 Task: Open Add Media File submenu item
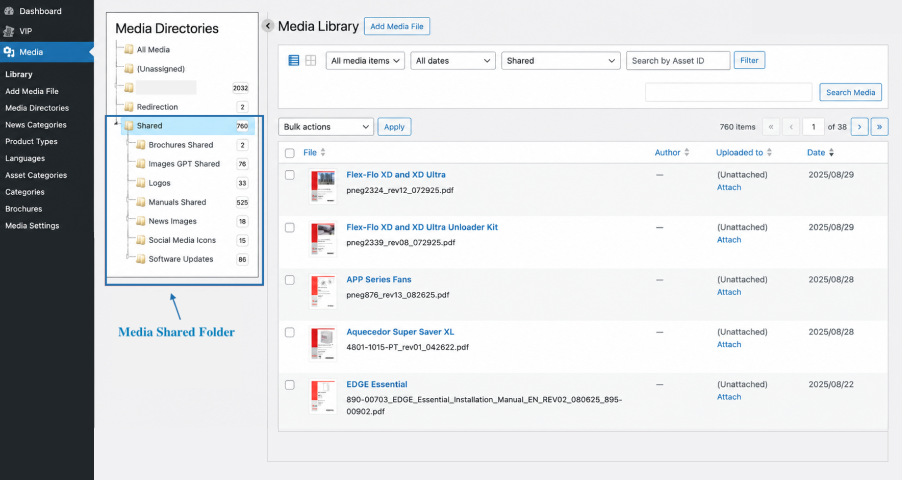[x=32, y=91]
